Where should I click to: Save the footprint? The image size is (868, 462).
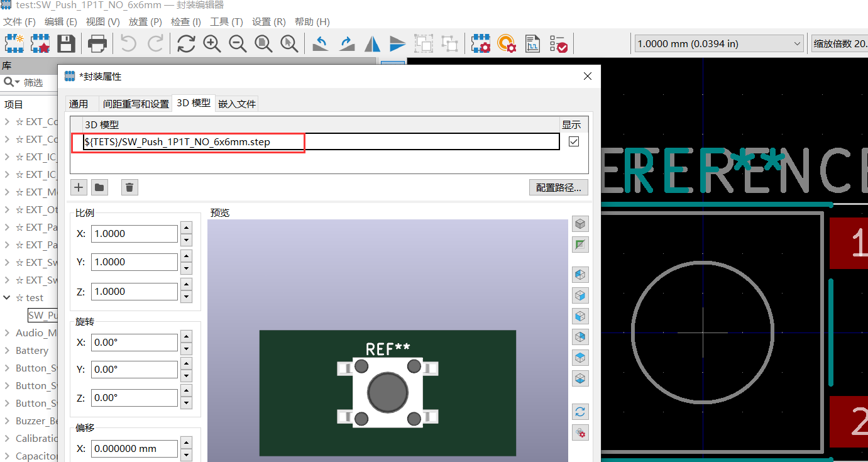67,43
